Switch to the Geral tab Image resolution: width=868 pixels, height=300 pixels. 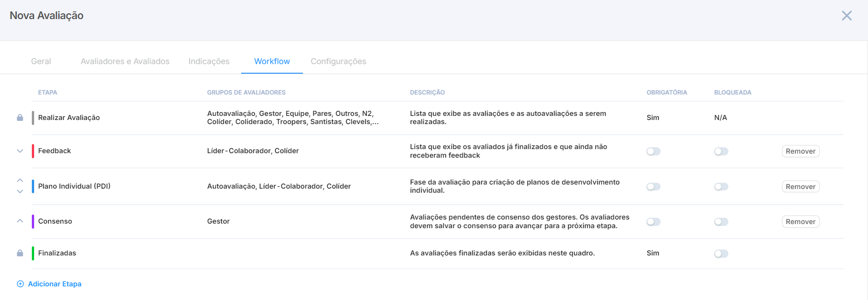pos(41,61)
